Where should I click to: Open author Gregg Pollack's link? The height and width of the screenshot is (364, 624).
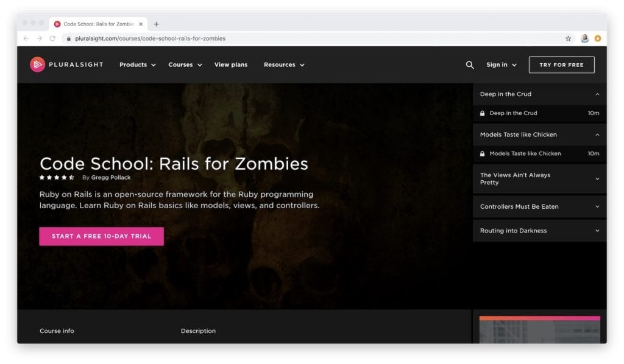pos(111,178)
